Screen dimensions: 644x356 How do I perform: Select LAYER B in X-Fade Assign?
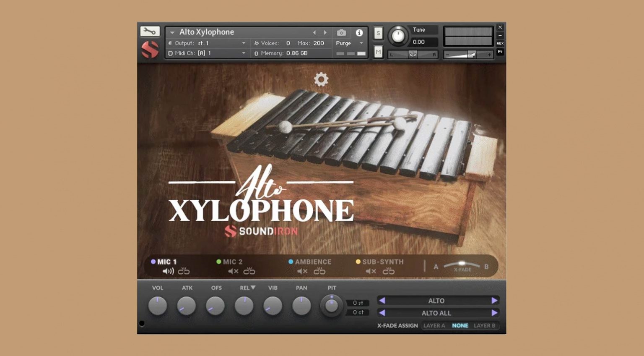tap(485, 325)
